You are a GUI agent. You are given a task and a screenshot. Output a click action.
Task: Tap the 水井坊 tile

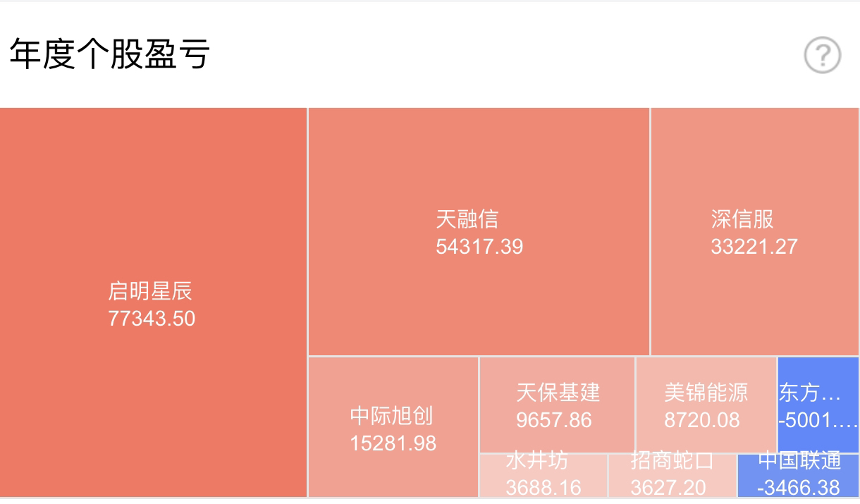pos(543,476)
